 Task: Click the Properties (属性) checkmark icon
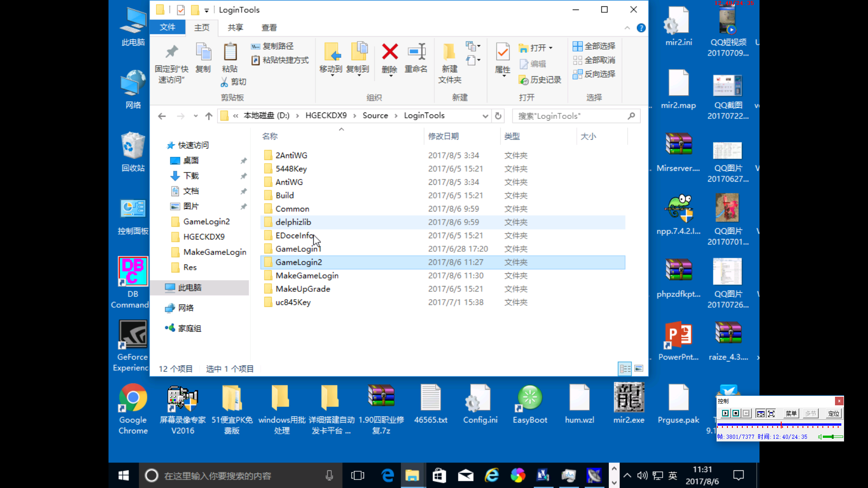tap(503, 52)
